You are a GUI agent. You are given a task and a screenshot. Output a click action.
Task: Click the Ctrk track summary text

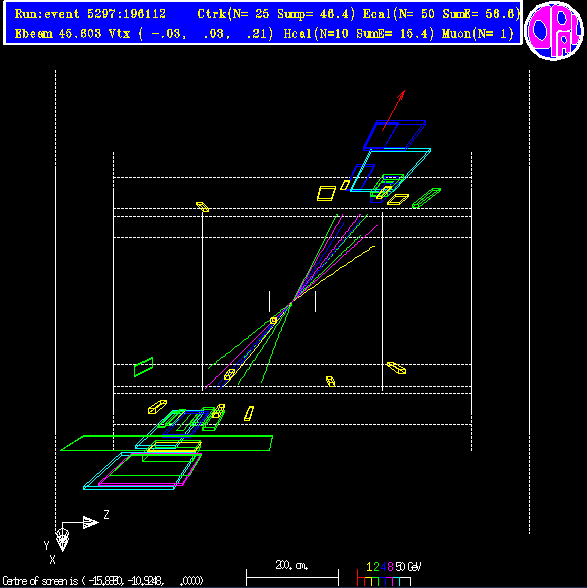click(x=276, y=14)
